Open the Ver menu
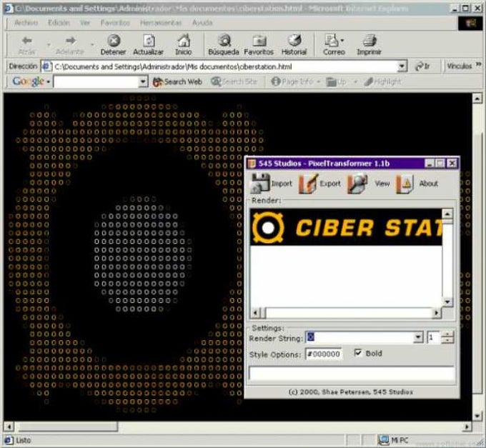486x448 pixels. [x=85, y=23]
